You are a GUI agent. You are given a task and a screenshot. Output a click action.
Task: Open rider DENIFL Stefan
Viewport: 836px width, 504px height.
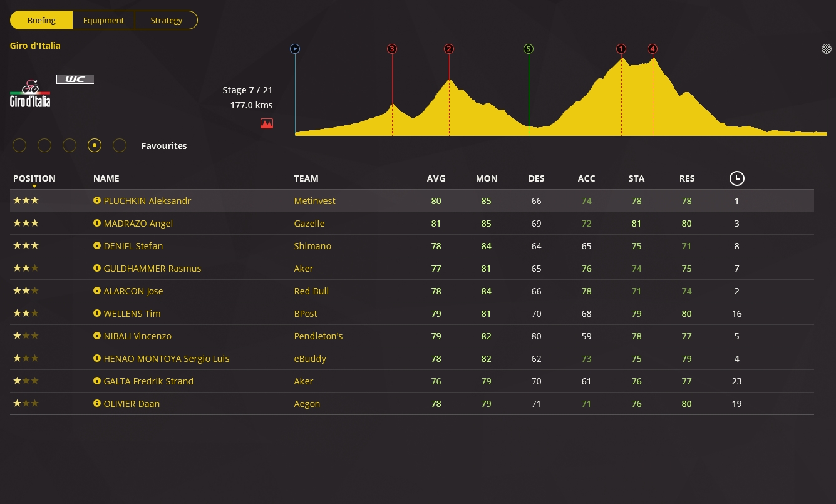tap(133, 246)
